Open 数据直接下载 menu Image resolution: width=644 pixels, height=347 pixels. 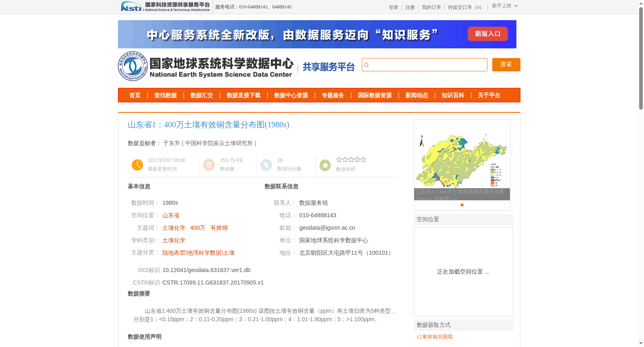244,96
